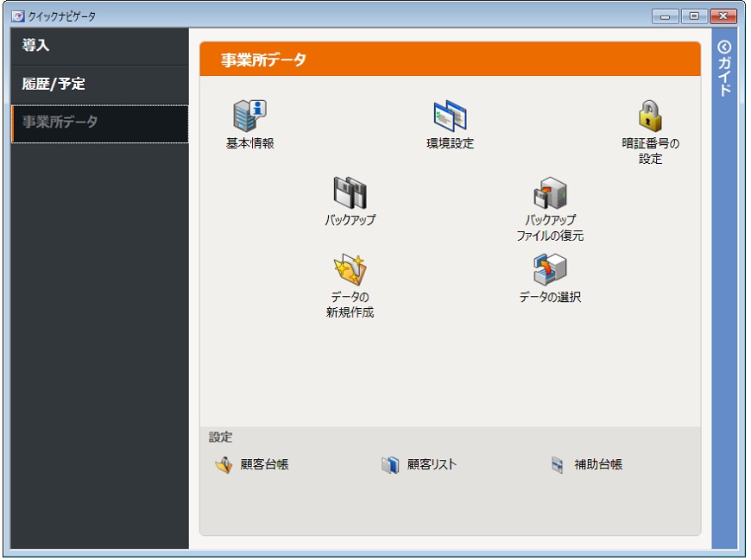Select the 事業所データ sidebar tab

point(99,123)
